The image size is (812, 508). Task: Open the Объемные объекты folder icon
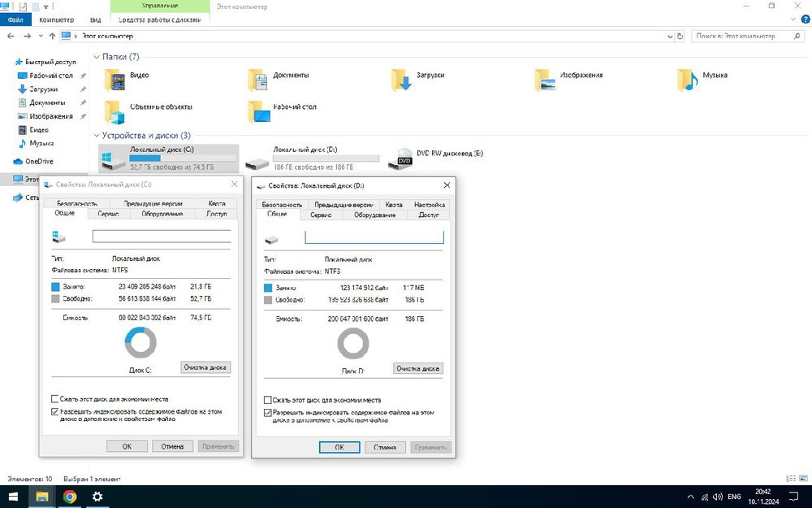coord(114,112)
